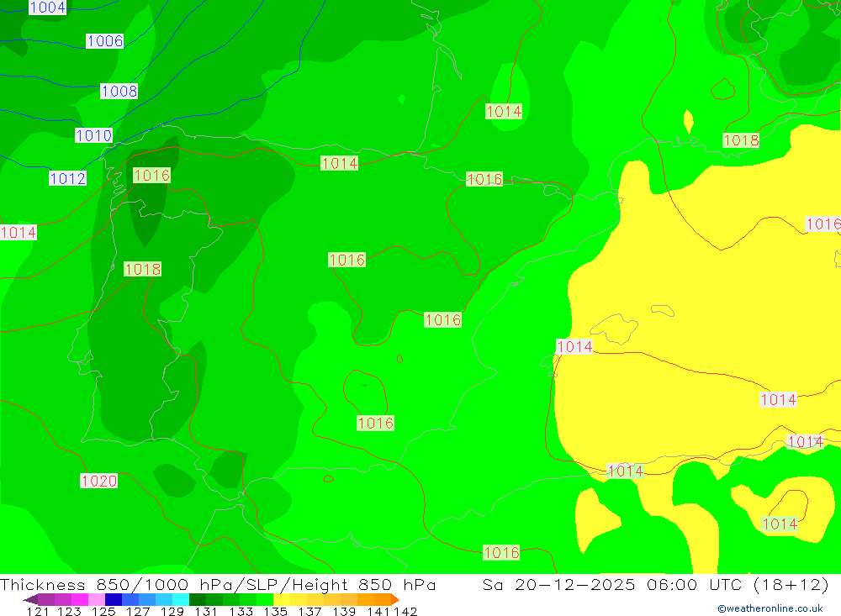841x616 pixels.
Task: Click the orange right arrow end of legend
Action: point(395,599)
